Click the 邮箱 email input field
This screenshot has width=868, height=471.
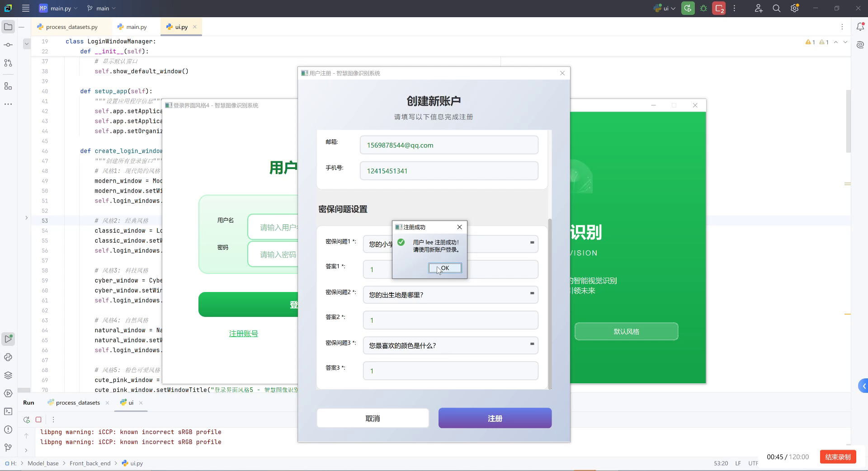(449, 145)
